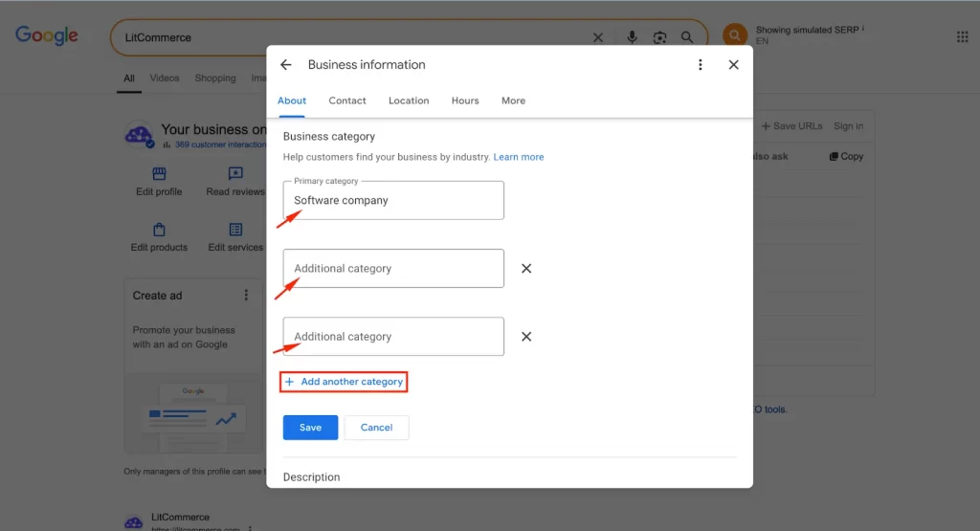This screenshot has height=531, width=980.
Task: Open the Create ad three-dot menu
Action: click(x=246, y=296)
